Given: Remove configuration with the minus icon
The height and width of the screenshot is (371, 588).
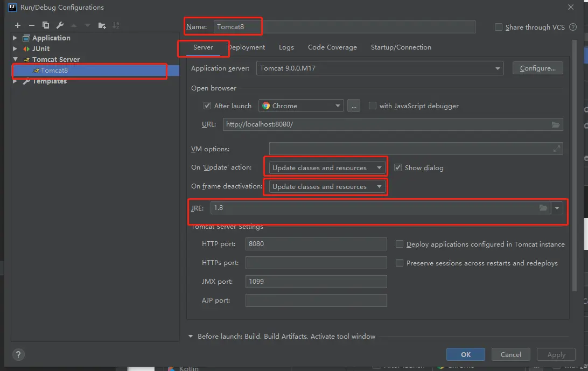Looking at the screenshot, I should (31, 25).
